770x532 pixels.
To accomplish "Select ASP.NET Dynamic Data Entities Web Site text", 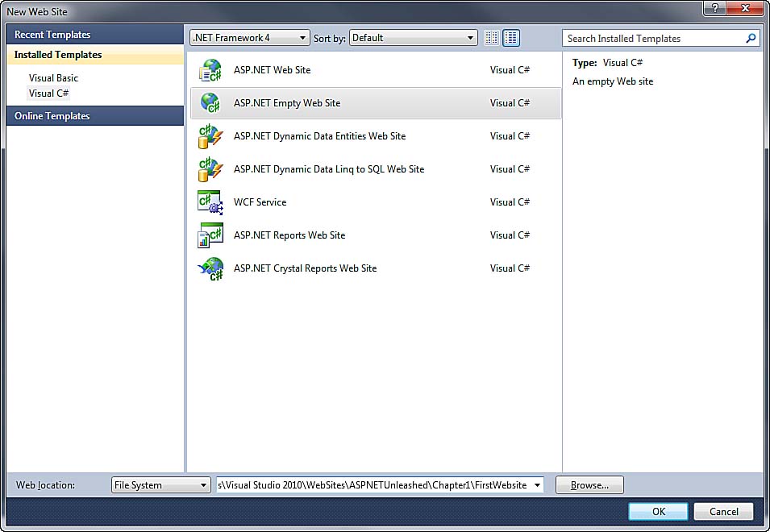I will (x=319, y=136).
